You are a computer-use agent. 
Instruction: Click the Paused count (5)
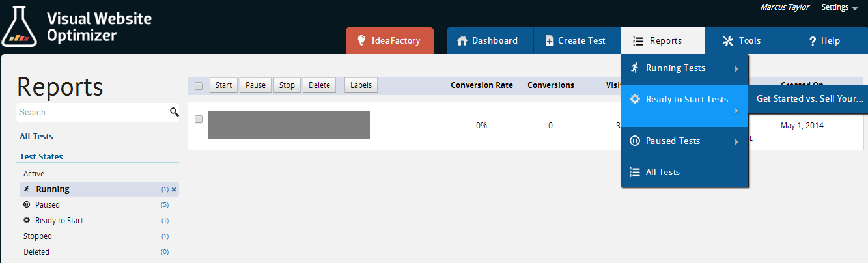(165, 205)
